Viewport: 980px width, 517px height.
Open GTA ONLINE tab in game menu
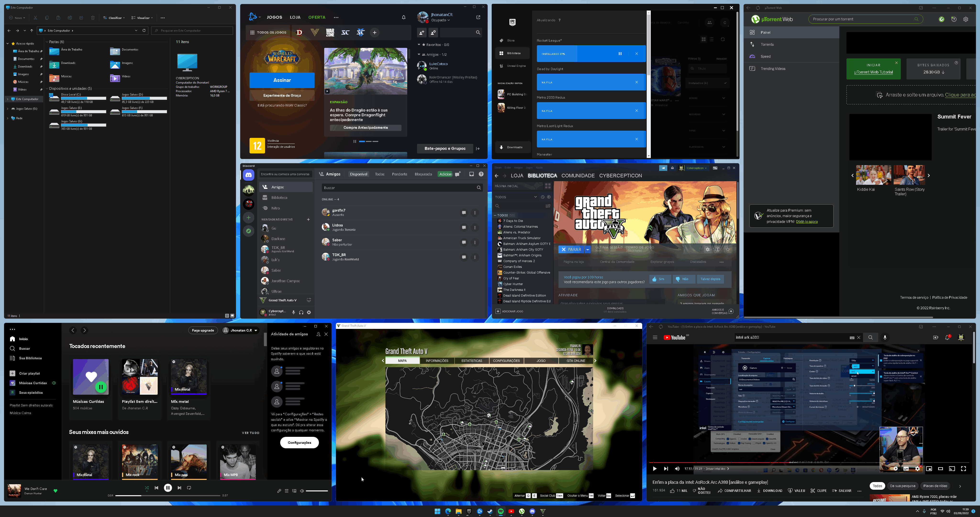[576, 360]
